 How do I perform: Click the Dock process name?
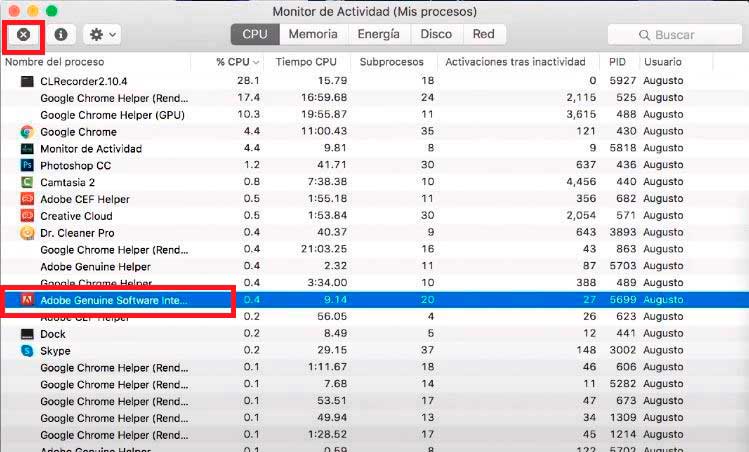pyautogui.click(x=53, y=334)
